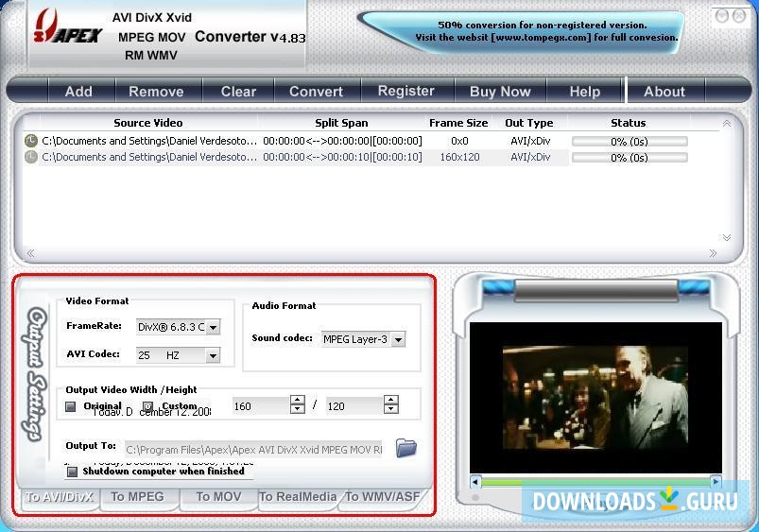Click the Output To path field
The height and width of the screenshot is (532, 759).
point(253,450)
